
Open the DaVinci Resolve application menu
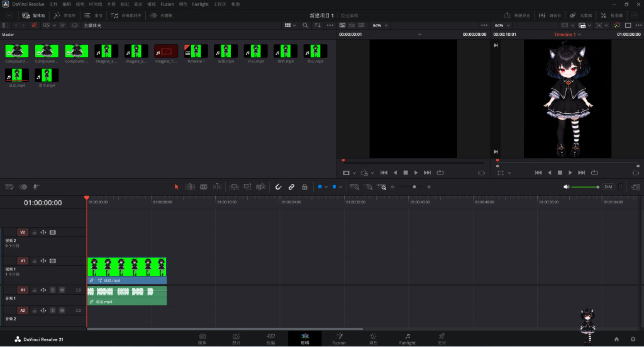tap(28, 4)
